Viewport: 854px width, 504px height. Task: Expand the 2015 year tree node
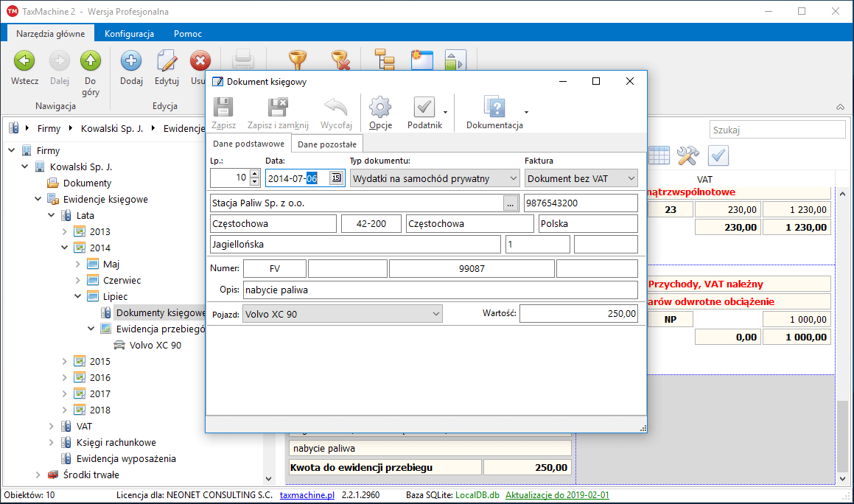click(x=65, y=361)
